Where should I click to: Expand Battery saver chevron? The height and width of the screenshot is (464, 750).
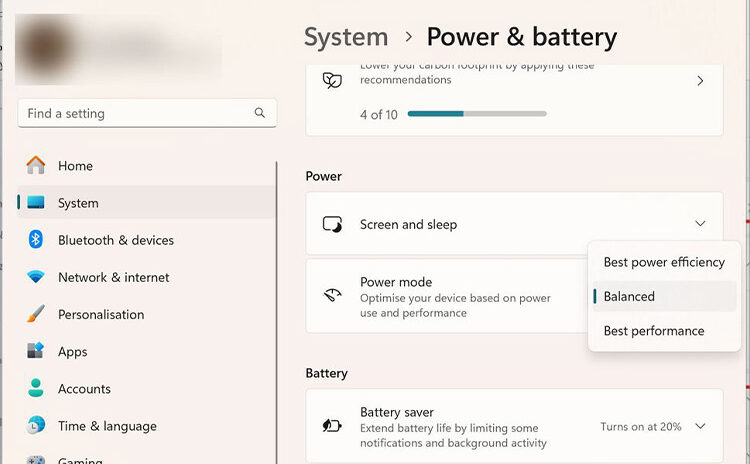point(700,426)
